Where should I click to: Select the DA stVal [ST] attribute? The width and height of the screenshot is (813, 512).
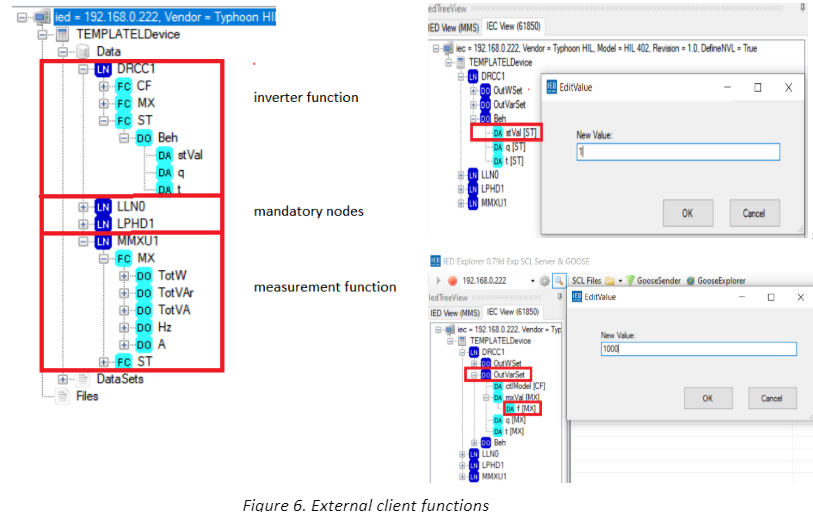pos(518,131)
